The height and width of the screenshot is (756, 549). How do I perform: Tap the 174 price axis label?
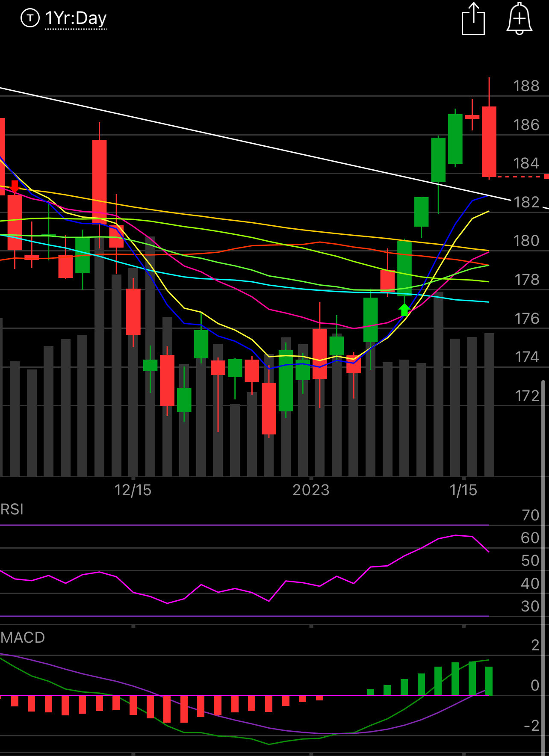point(526,357)
